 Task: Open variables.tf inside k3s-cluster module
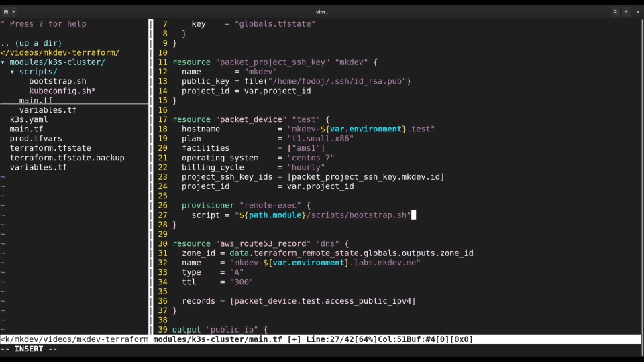tap(48, 110)
